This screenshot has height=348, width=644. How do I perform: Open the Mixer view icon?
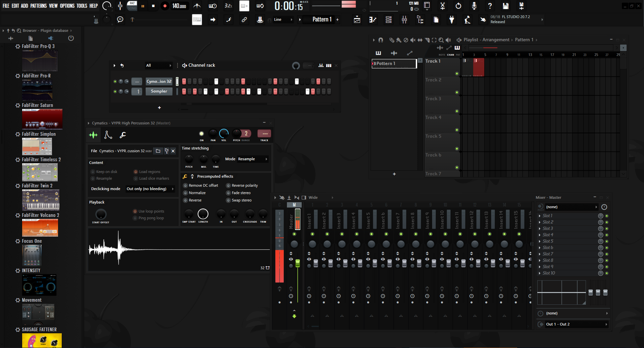(404, 20)
